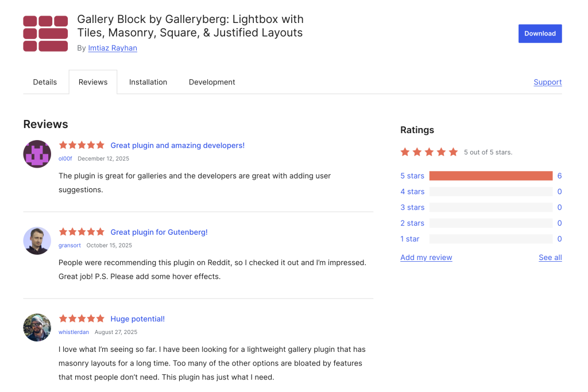Click ol00f's purple pixel avatar

(37, 154)
